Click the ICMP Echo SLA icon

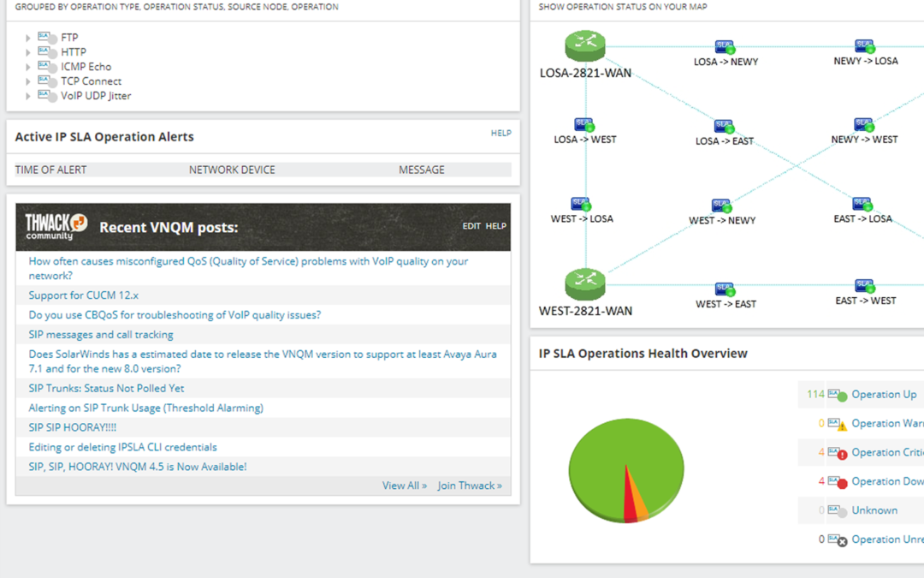point(47,67)
